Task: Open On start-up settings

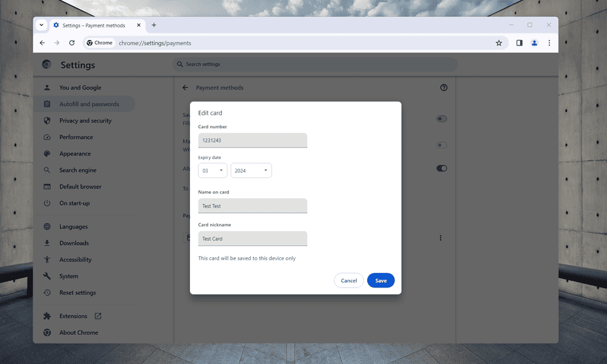Action: click(x=74, y=203)
